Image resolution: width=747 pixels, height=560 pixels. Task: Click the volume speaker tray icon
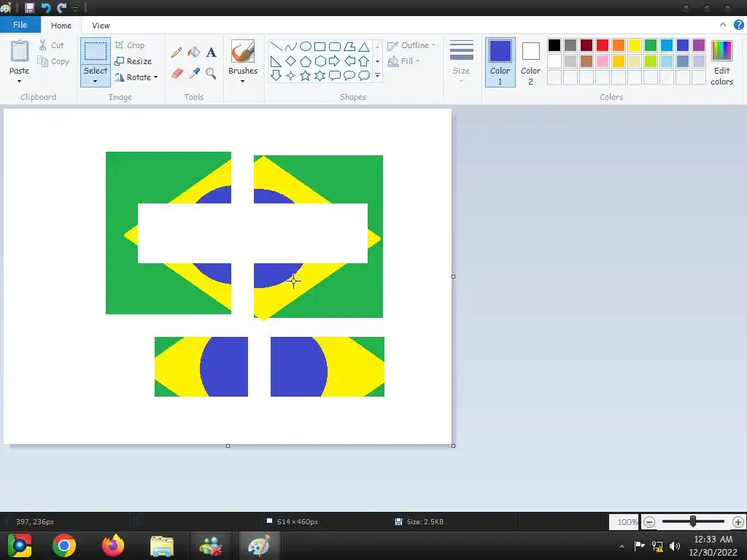675,545
